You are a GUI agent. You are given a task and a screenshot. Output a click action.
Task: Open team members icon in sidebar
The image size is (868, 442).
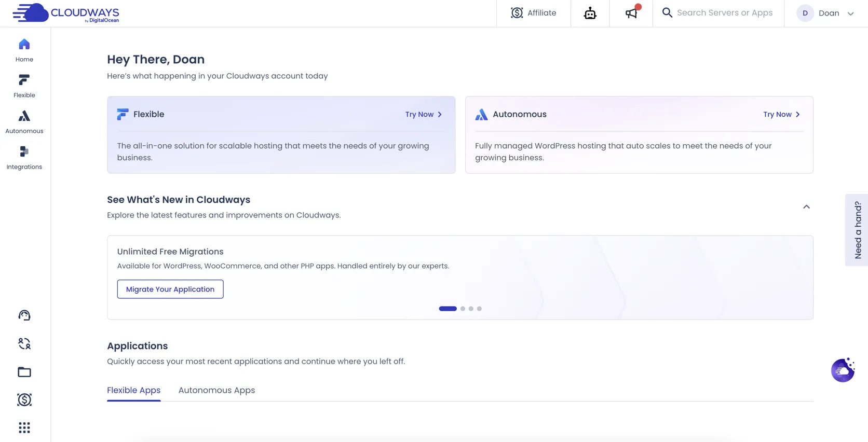pos(24,343)
